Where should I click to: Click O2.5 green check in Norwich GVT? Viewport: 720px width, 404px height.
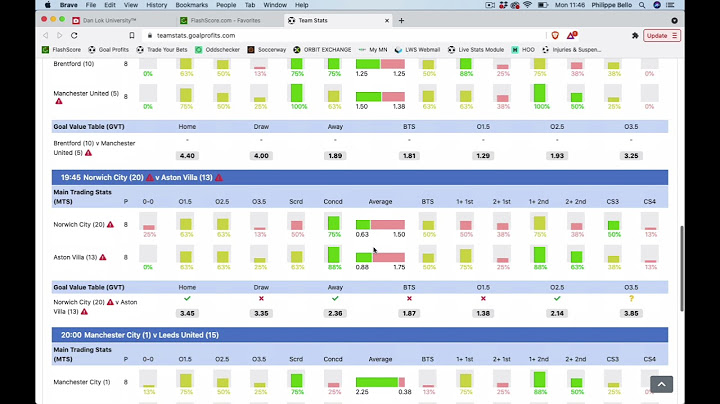pyautogui.click(x=557, y=298)
